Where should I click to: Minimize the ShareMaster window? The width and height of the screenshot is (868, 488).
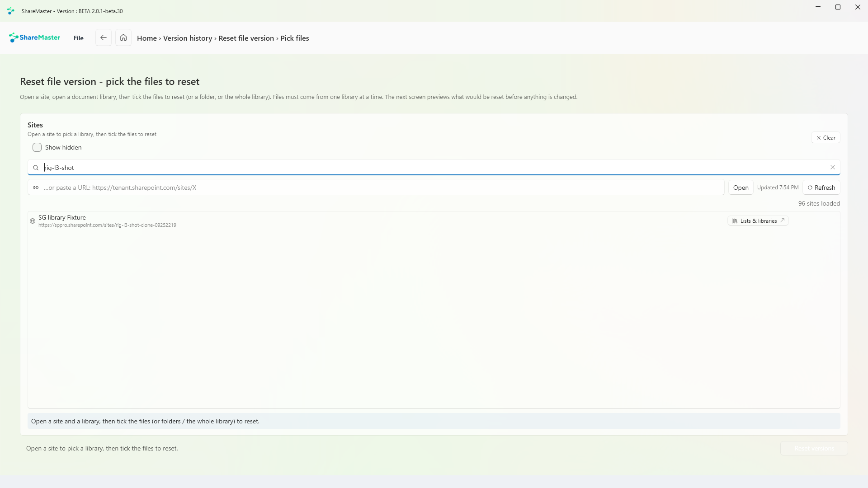pyautogui.click(x=818, y=7)
